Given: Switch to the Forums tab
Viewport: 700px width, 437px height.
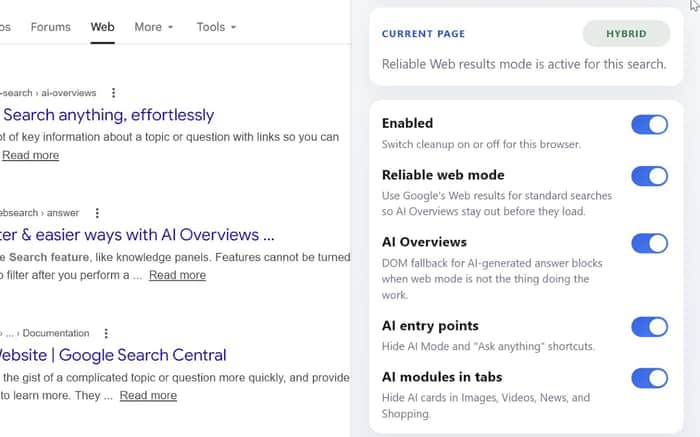Looking at the screenshot, I should click(x=50, y=27).
